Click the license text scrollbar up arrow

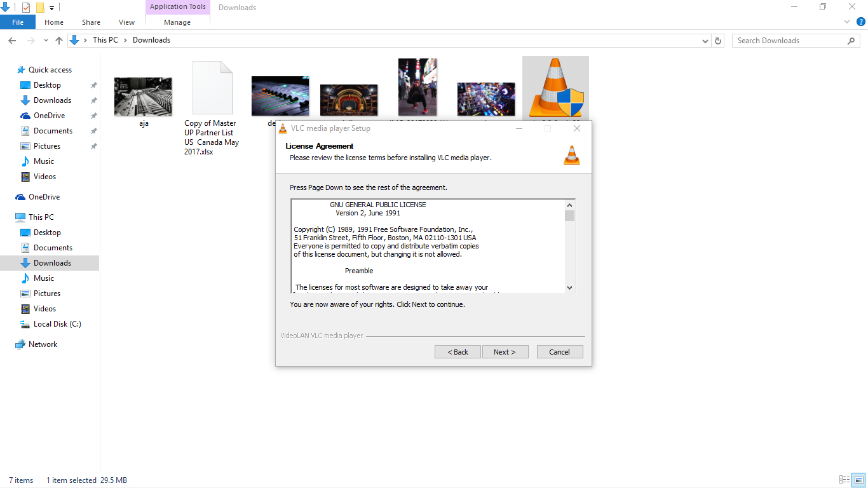pyautogui.click(x=570, y=205)
